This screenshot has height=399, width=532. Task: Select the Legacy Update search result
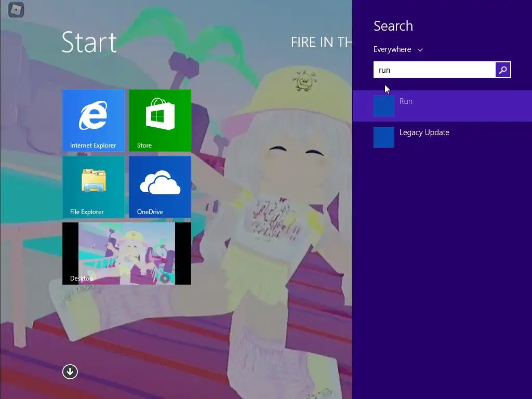click(x=442, y=137)
